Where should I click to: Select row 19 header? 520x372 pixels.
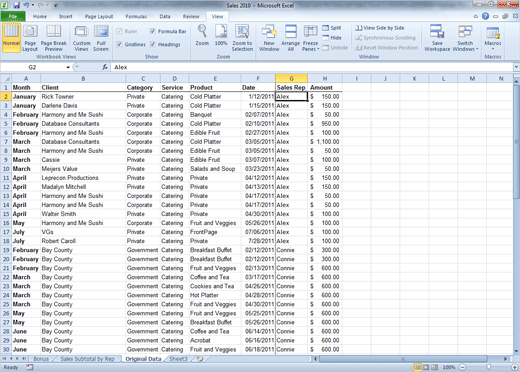tap(6, 250)
